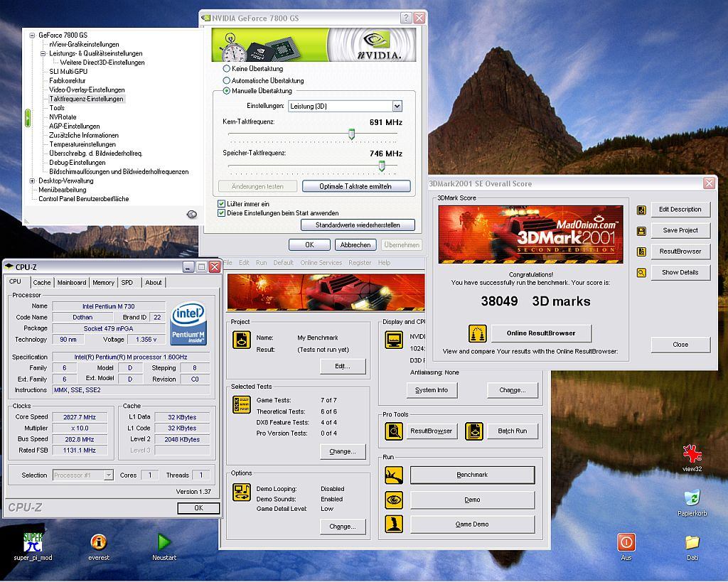Open the Processor #1 selection dropdown in CPU-Z

(109, 475)
